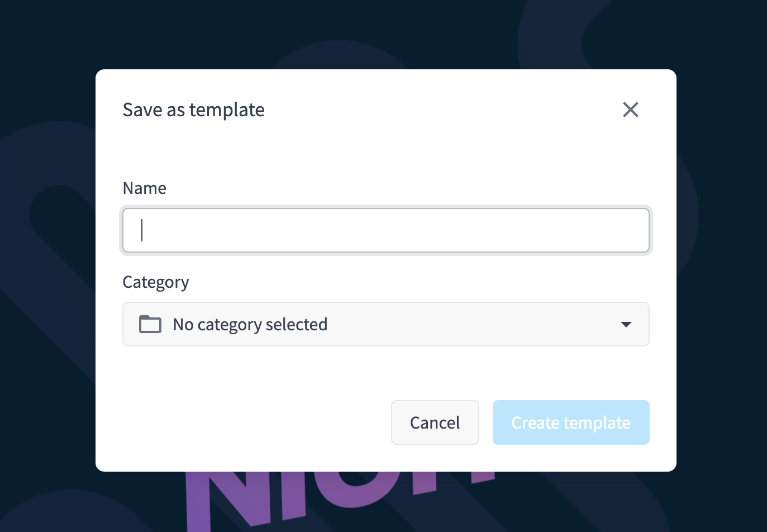The width and height of the screenshot is (767, 532).
Task: Open the Category dropdown arrow
Action: click(626, 324)
